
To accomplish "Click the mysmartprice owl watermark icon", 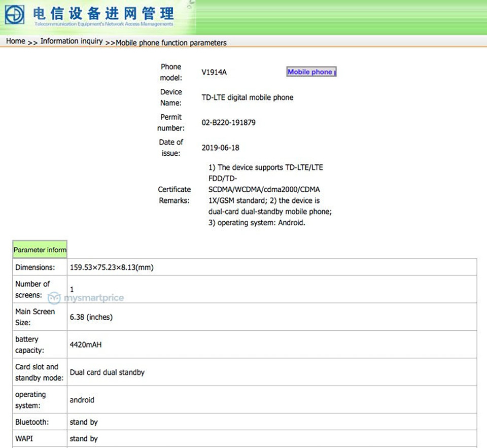I will (54, 298).
